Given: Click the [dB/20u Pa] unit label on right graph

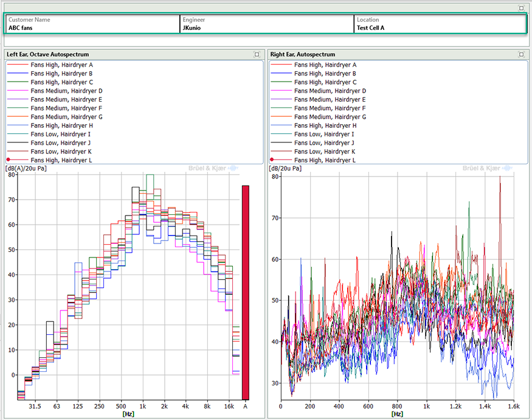Looking at the screenshot, I should point(285,168).
